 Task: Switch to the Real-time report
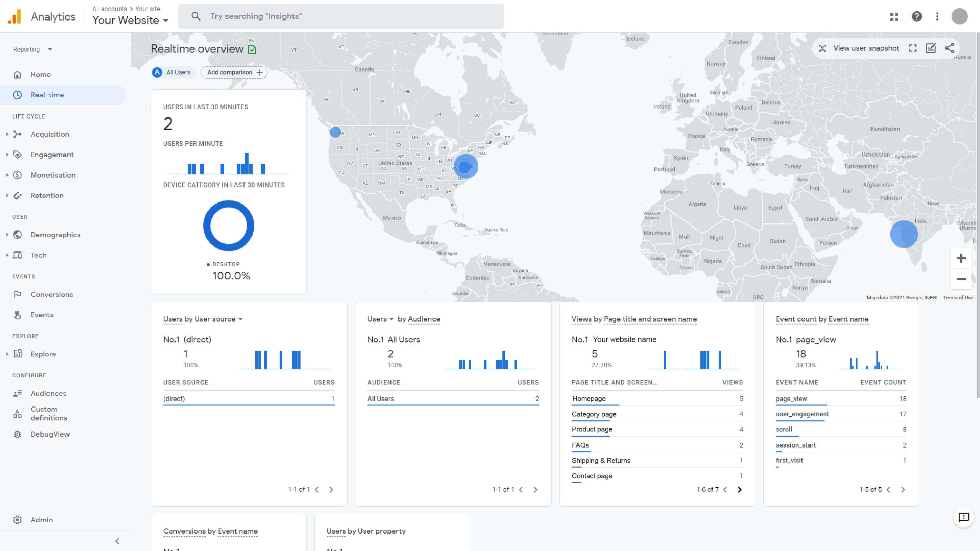coord(47,95)
